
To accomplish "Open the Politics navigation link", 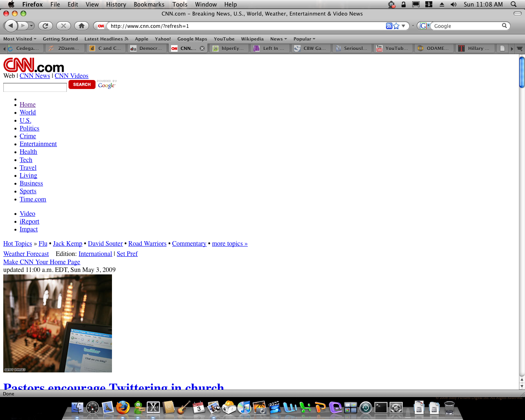I will [x=30, y=128].
